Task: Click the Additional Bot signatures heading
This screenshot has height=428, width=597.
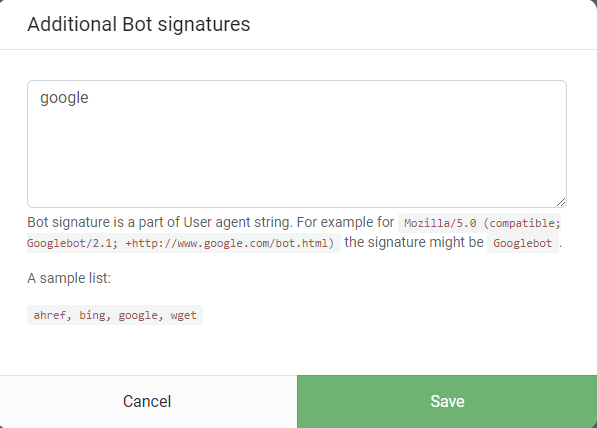Action: coord(139,24)
